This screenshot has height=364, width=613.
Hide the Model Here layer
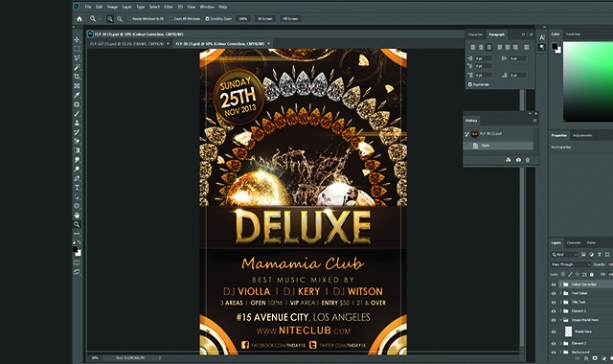[x=554, y=331]
